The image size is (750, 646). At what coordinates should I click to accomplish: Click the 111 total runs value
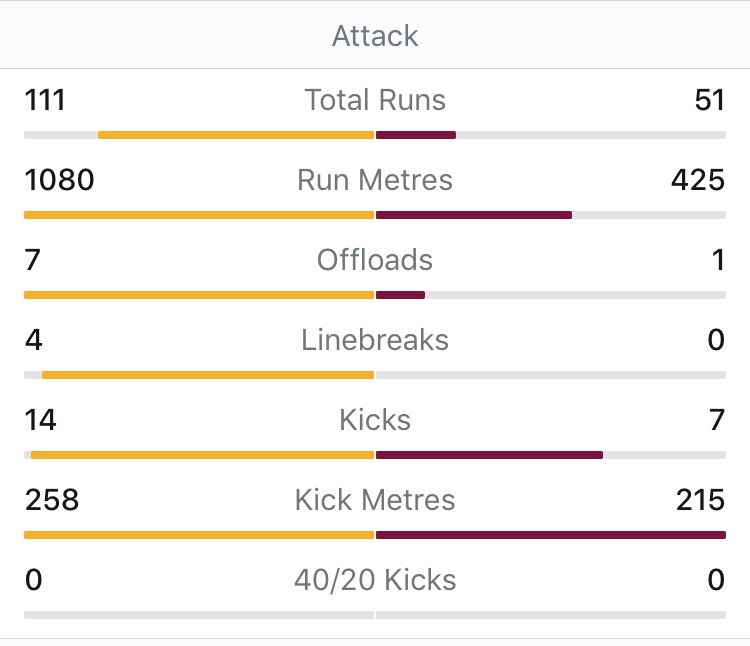pyautogui.click(x=45, y=100)
